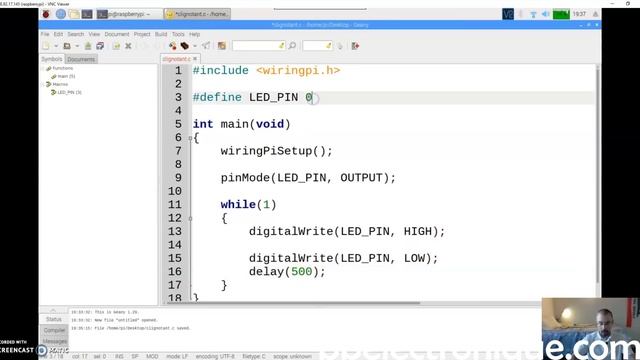Expand the recent files dropdown arrow
This screenshot has height=360, width=640.
point(77,46)
